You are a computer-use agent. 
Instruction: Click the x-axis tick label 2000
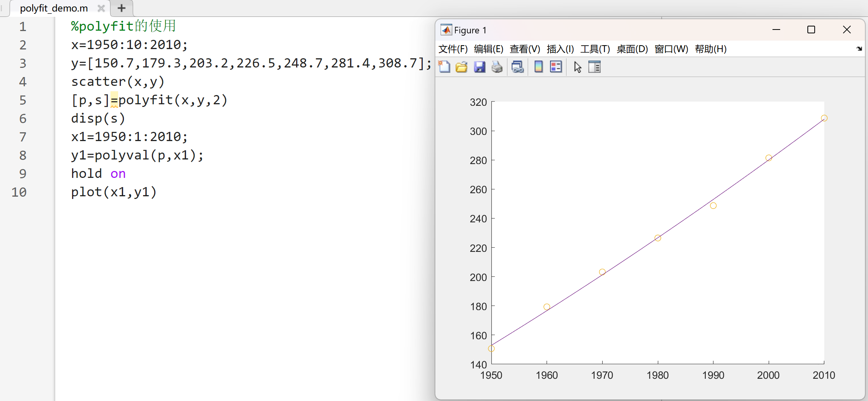pyautogui.click(x=768, y=375)
